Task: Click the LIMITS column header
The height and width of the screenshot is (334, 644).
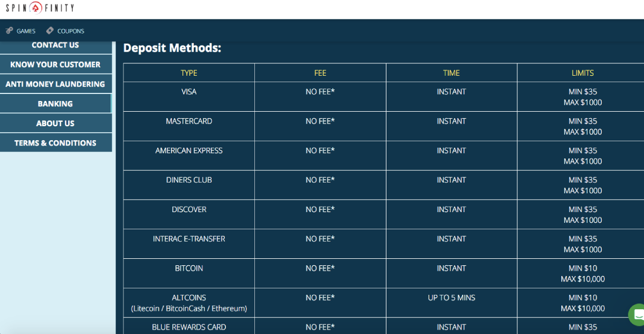Action: pyautogui.click(x=582, y=73)
